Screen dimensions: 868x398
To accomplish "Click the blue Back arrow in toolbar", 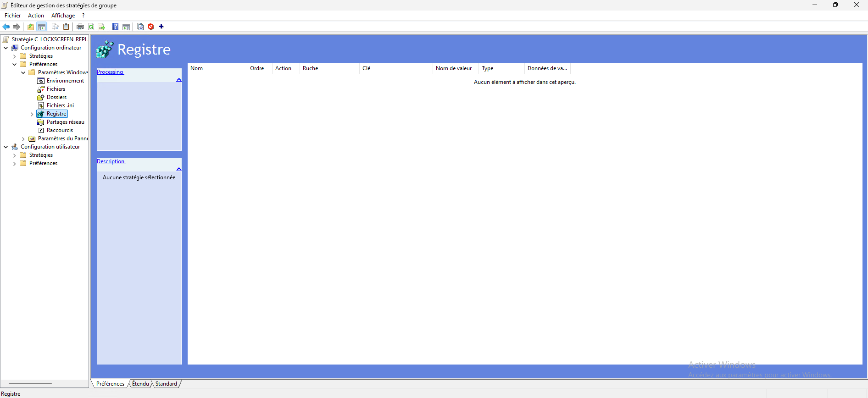I will (6, 27).
